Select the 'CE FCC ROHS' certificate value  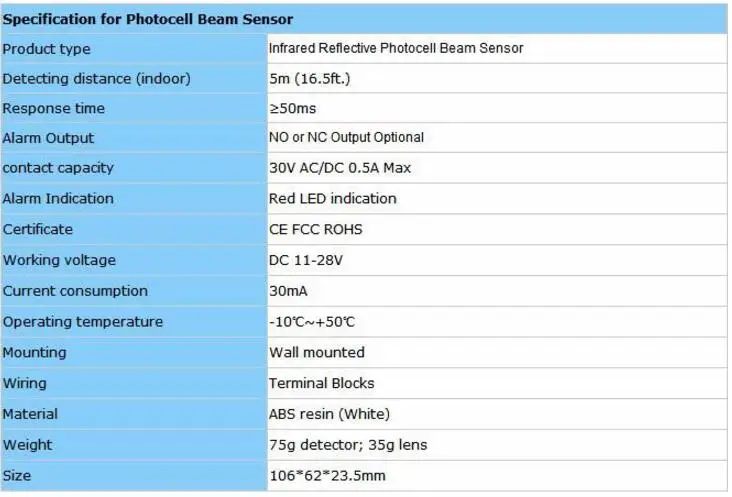tap(316, 229)
